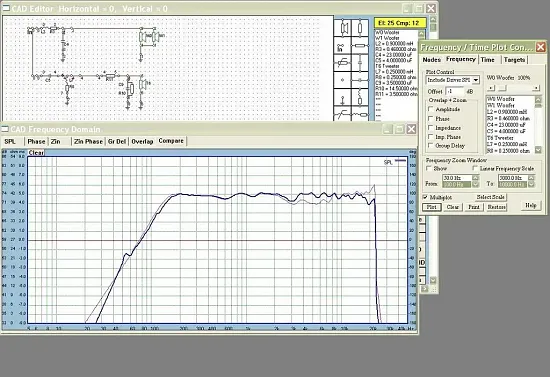The height and width of the screenshot is (377, 550).
Task: Click Clear above the frequency graph
Action: [x=36, y=153]
